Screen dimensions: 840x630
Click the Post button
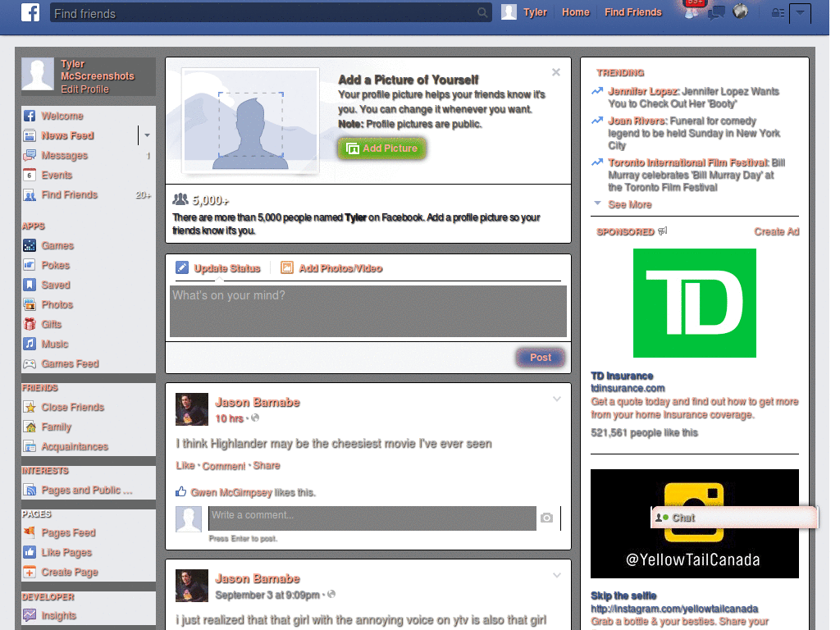[540, 357]
